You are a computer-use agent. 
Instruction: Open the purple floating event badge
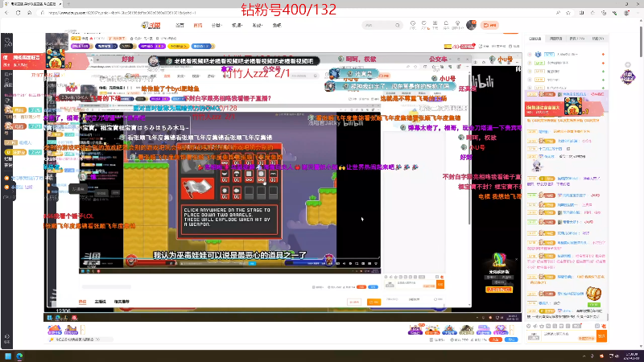point(628,77)
